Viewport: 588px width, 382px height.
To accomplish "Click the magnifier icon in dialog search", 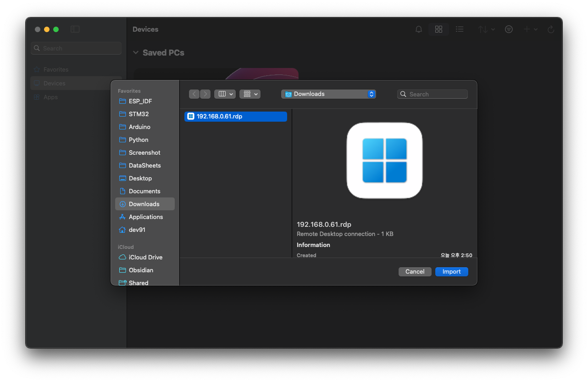I will pyautogui.click(x=403, y=94).
